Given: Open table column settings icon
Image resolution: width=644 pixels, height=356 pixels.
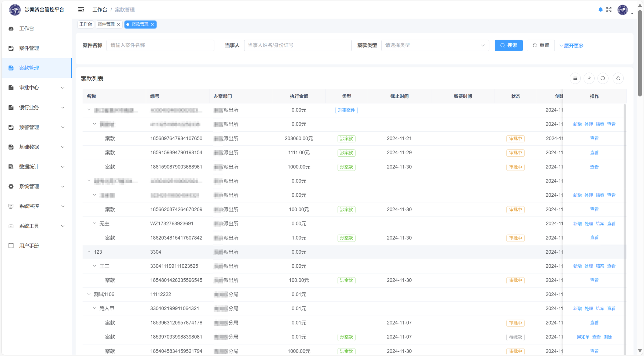Looking at the screenshot, I should [575, 78].
